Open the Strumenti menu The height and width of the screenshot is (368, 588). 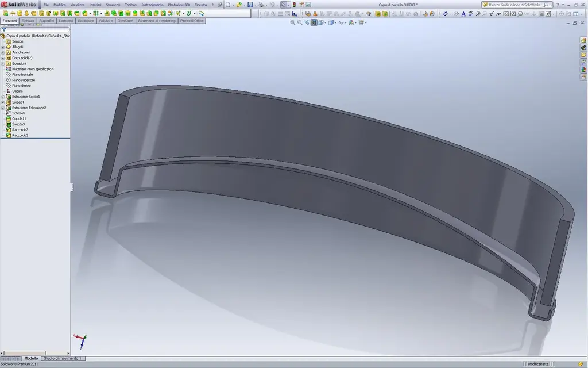[113, 5]
